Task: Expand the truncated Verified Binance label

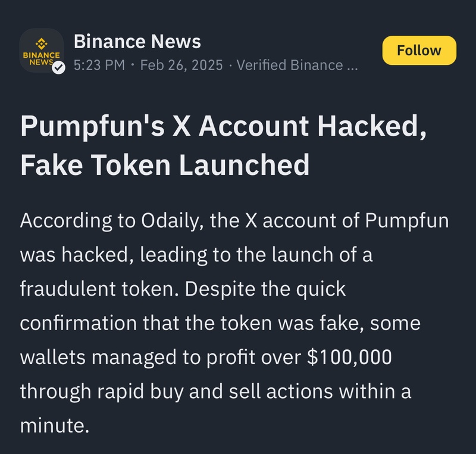Action: [x=297, y=65]
